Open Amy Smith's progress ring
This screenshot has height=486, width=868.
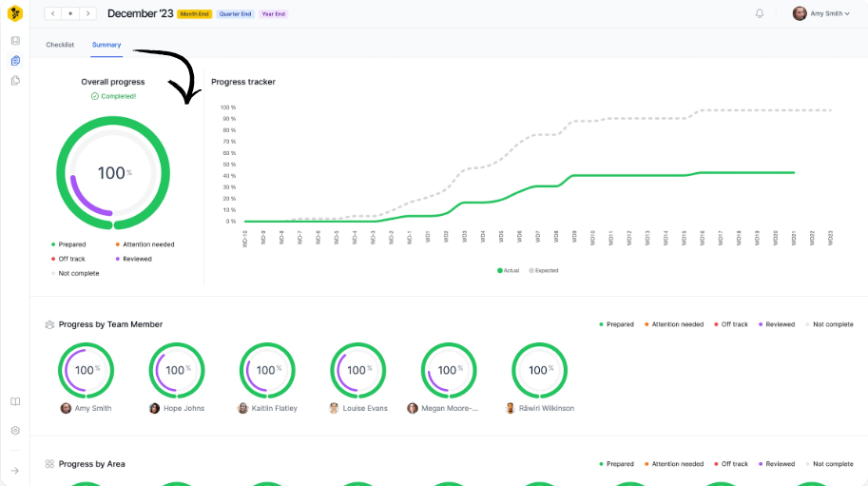click(86, 370)
